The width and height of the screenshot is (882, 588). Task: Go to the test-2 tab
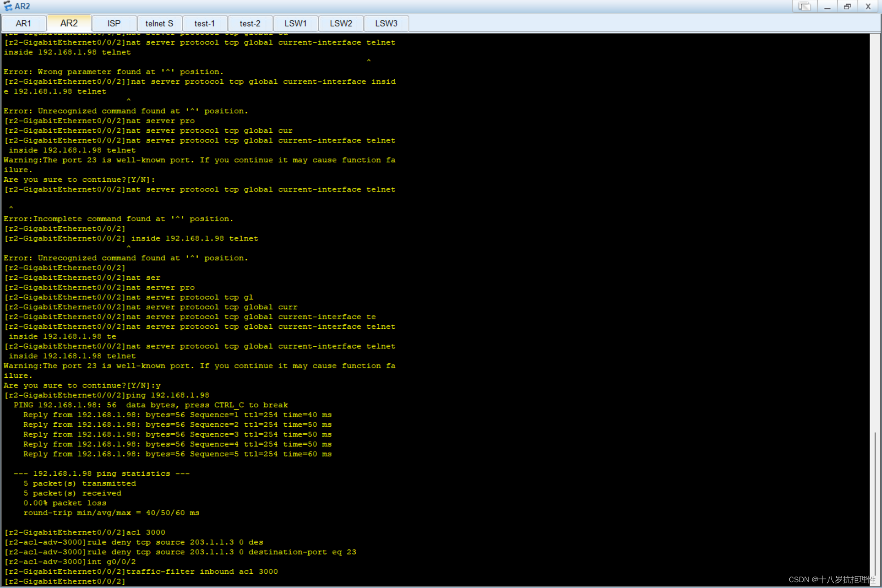pos(250,23)
